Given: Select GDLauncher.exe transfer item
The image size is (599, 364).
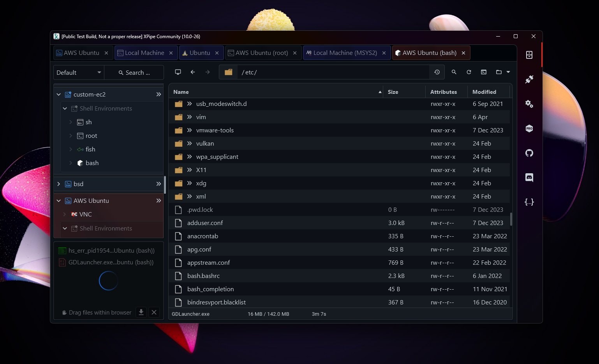Looking at the screenshot, I should (x=106, y=262).
